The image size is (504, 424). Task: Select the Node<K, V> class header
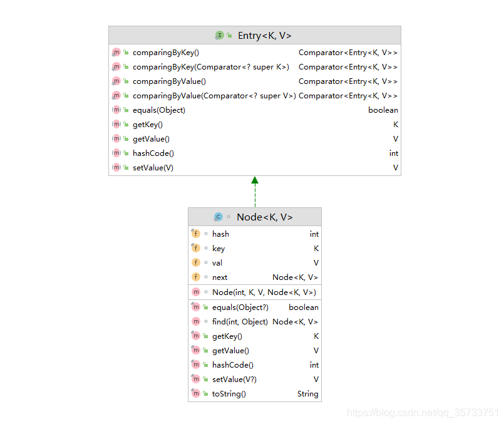[x=264, y=217]
